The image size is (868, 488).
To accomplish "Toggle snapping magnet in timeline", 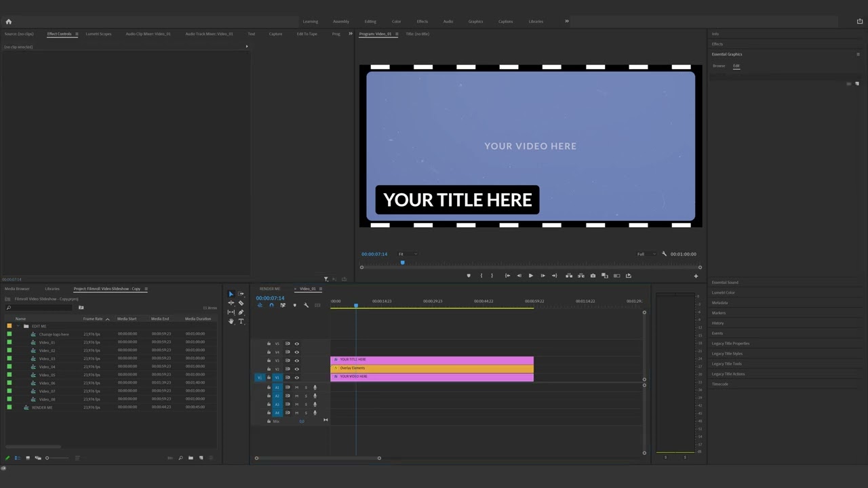I will (271, 306).
